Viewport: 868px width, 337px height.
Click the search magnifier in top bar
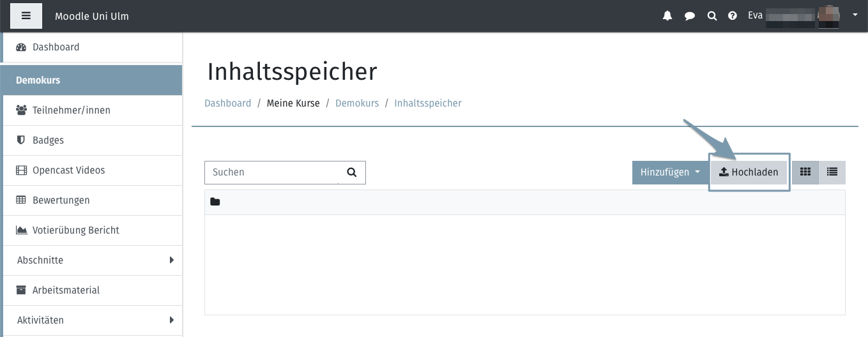pos(712,16)
